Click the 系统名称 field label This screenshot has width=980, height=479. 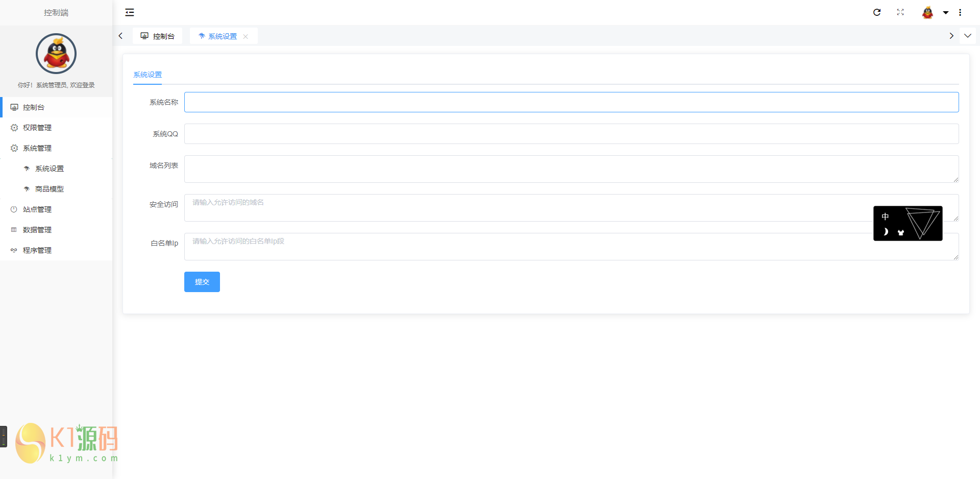click(164, 102)
